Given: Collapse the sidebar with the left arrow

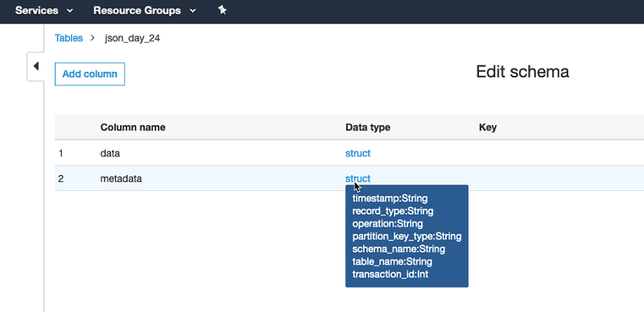Looking at the screenshot, I should tap(35, 66).
